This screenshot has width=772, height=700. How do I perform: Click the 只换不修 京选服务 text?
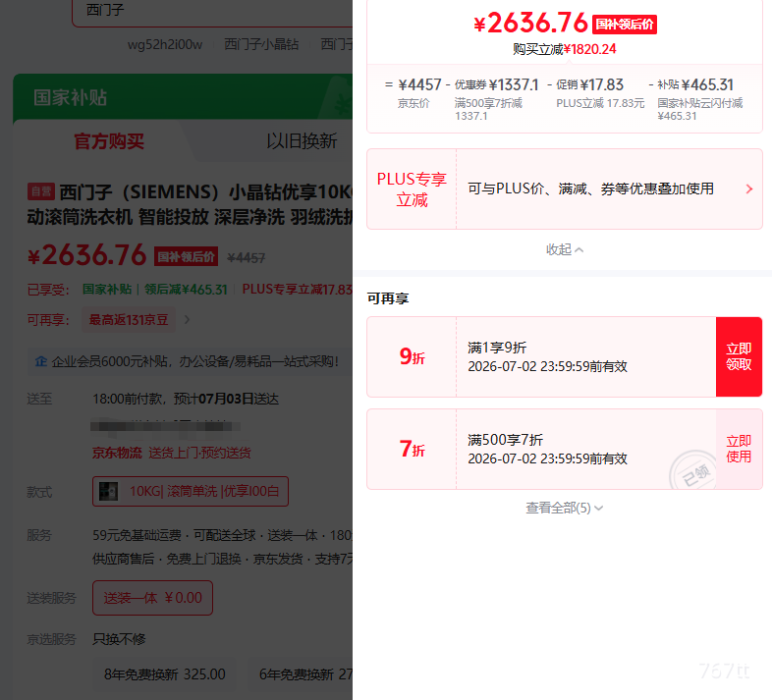point(119,639)
